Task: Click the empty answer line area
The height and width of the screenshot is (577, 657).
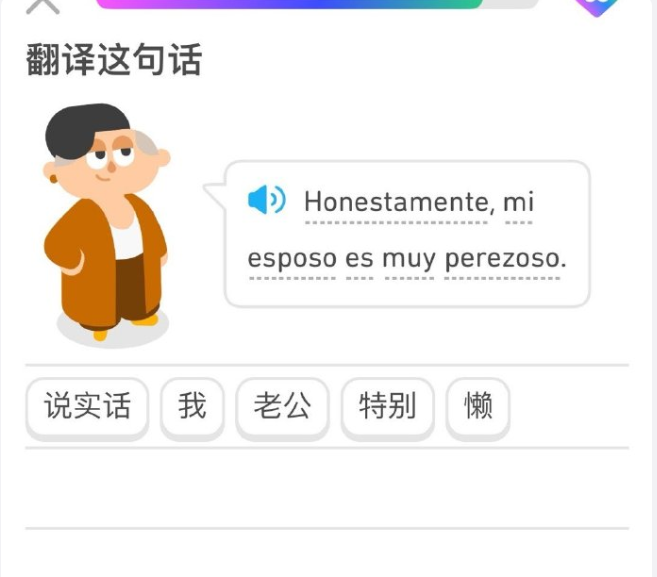Action: click(327, 488)
